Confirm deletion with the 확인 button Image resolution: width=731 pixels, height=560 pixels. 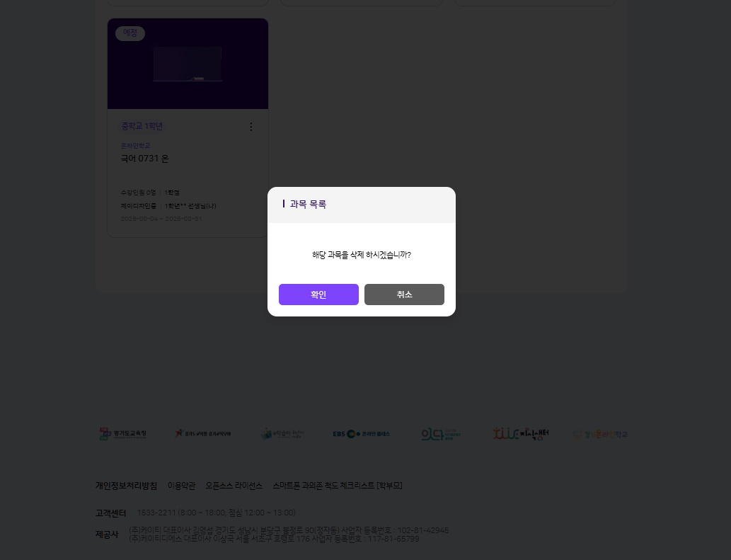[x=318, y=295]
